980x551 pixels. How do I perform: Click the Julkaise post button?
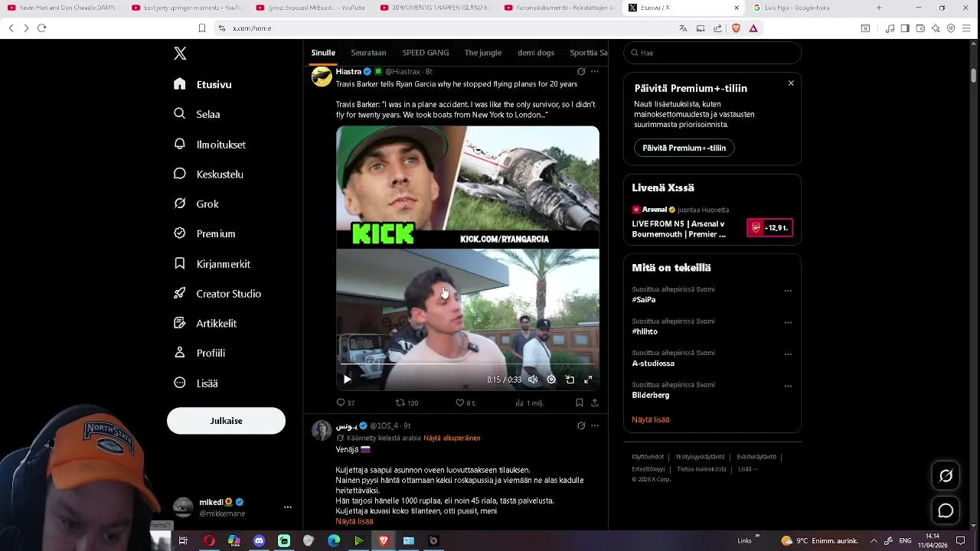(226, 421)
